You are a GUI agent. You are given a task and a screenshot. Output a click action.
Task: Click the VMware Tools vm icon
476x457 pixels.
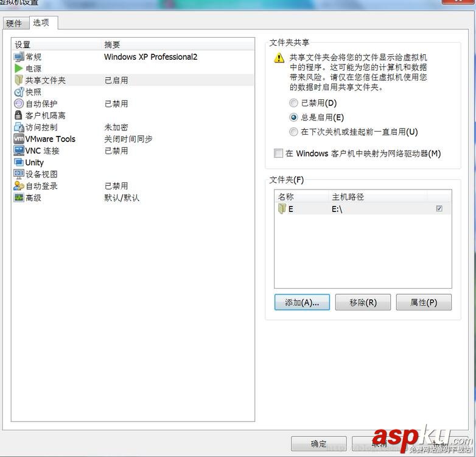(18, 139)
